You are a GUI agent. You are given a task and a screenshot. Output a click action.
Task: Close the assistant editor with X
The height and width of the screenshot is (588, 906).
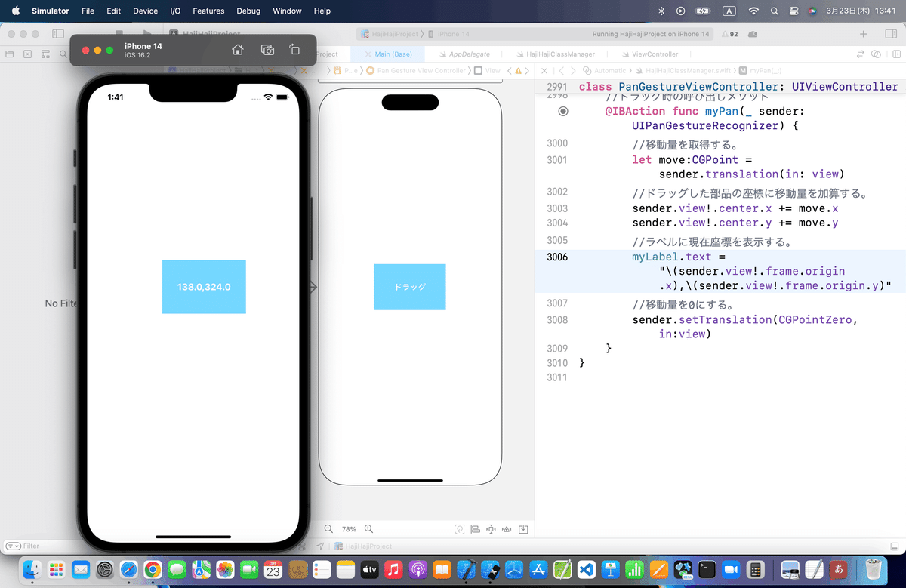point(544,70)
